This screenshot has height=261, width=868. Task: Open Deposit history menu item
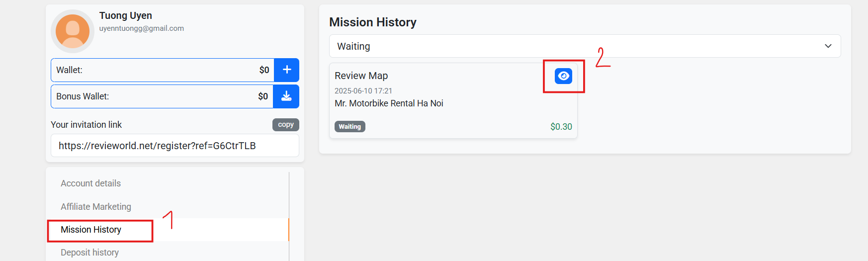point(90,253)
